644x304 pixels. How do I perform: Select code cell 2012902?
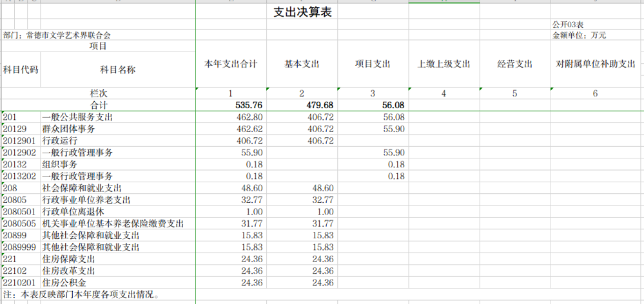(x=19, y=153)
